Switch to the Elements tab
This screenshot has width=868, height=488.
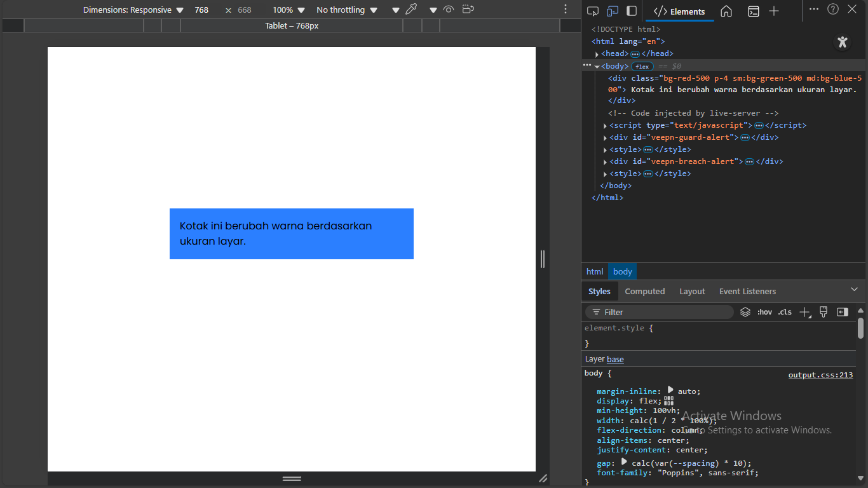(x=680, y=11)
